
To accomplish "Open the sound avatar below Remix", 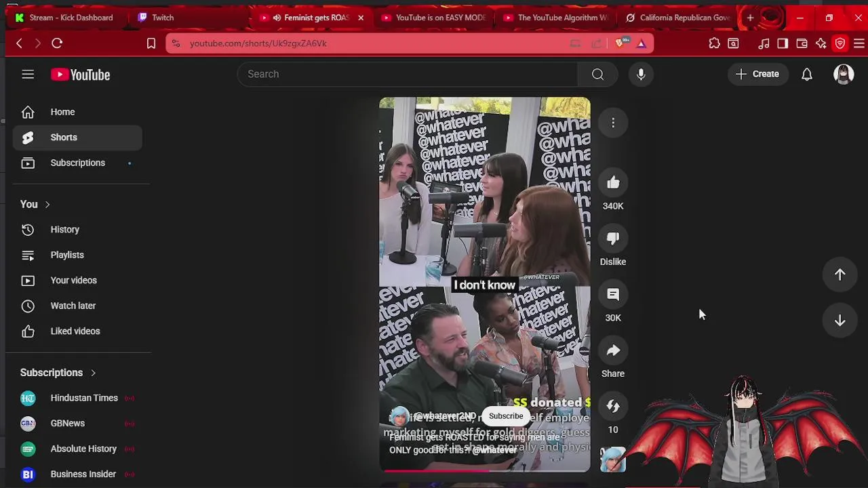I will tap(613, 459).
